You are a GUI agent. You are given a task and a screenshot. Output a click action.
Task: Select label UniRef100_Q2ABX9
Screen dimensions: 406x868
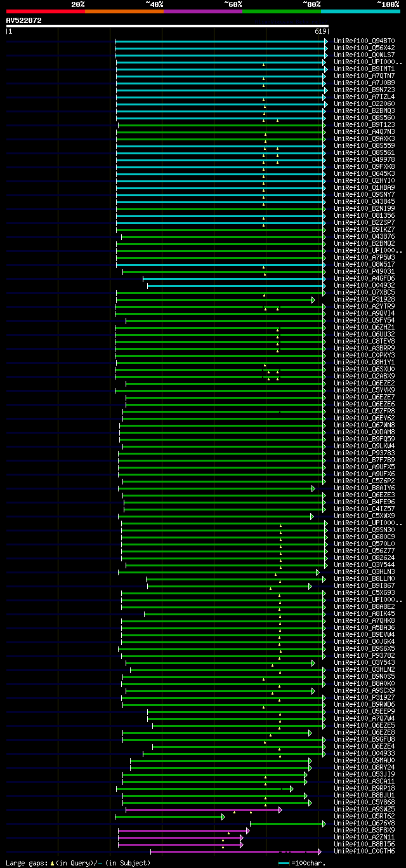364,377
